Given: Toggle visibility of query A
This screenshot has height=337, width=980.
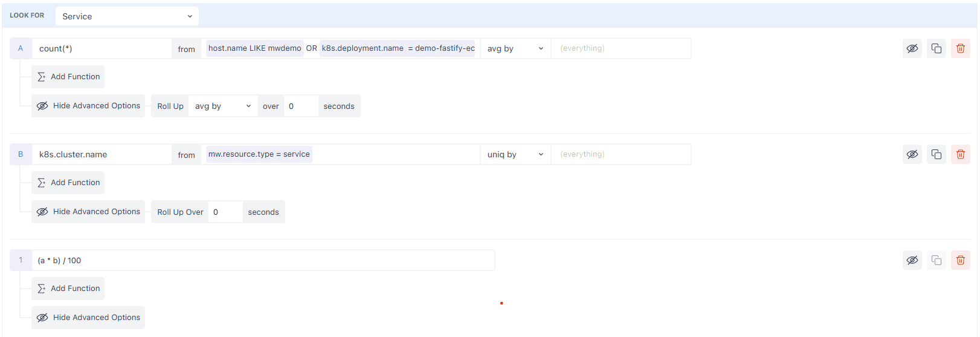Looking at the screenshot, I should [x=912, y=48].
